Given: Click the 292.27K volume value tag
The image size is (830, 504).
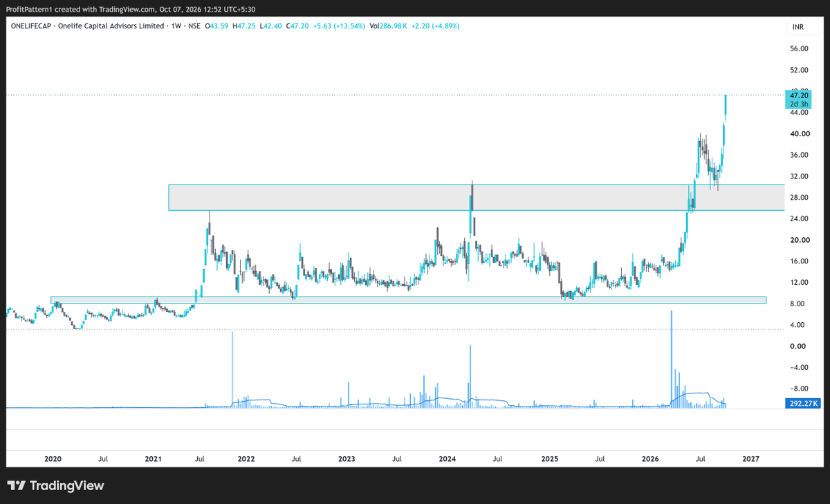Looking at the screenshot, I should [x=804, y=403].
